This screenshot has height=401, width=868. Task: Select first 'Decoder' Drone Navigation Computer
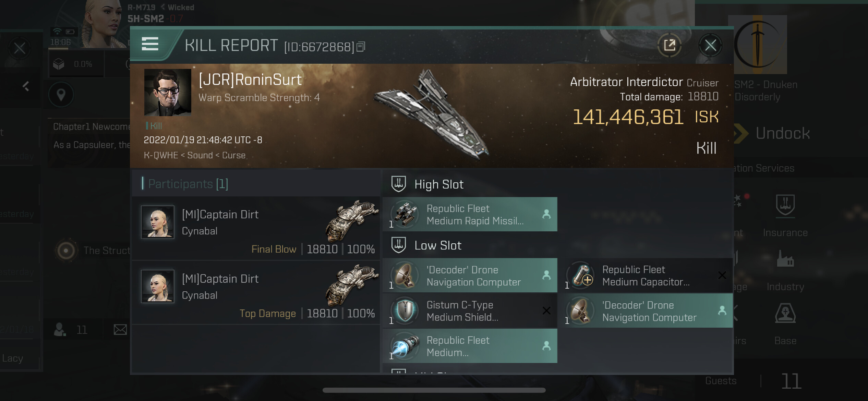pos(470,276)
